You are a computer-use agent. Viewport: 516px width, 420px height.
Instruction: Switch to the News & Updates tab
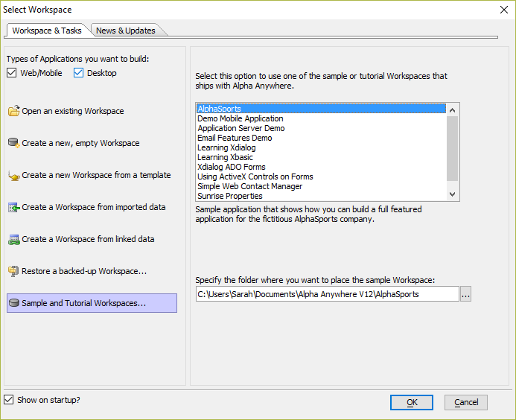point(126,31)
